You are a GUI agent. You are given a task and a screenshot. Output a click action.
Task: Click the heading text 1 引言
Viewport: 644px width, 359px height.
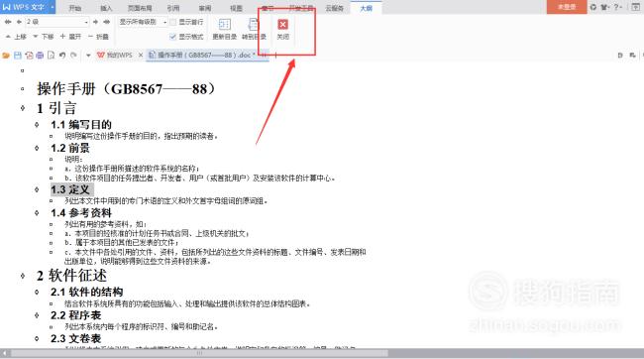(x=56, y=108)
